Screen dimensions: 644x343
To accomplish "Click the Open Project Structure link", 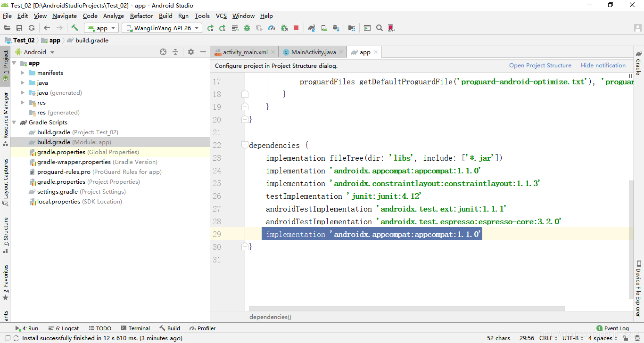I will point(540,65).
